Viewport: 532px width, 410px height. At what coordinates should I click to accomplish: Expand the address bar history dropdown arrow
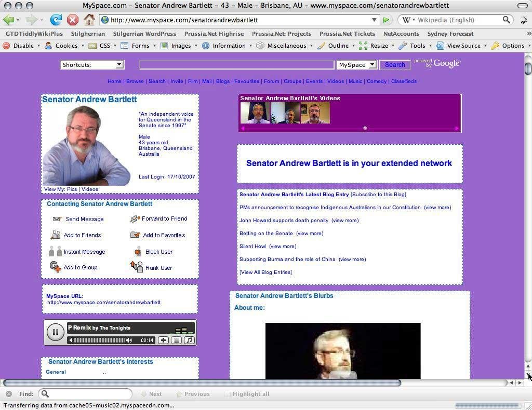374,20
